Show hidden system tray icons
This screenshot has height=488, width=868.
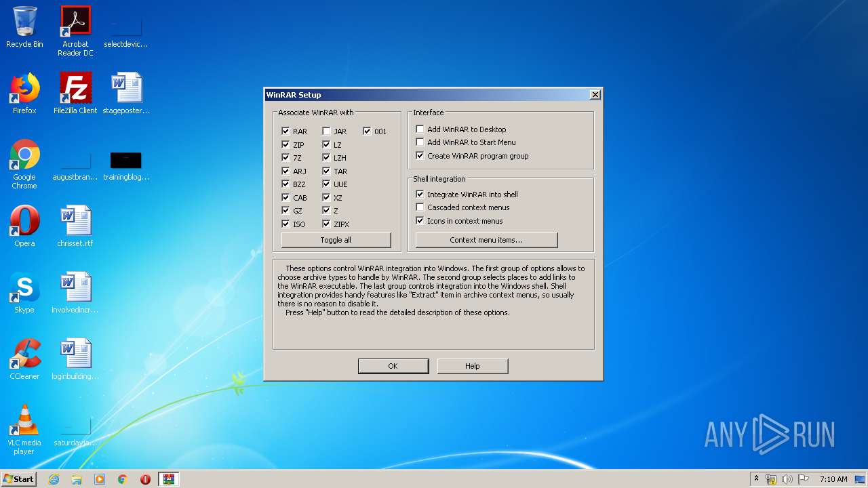pyautogui.click(x=756, y=479)
